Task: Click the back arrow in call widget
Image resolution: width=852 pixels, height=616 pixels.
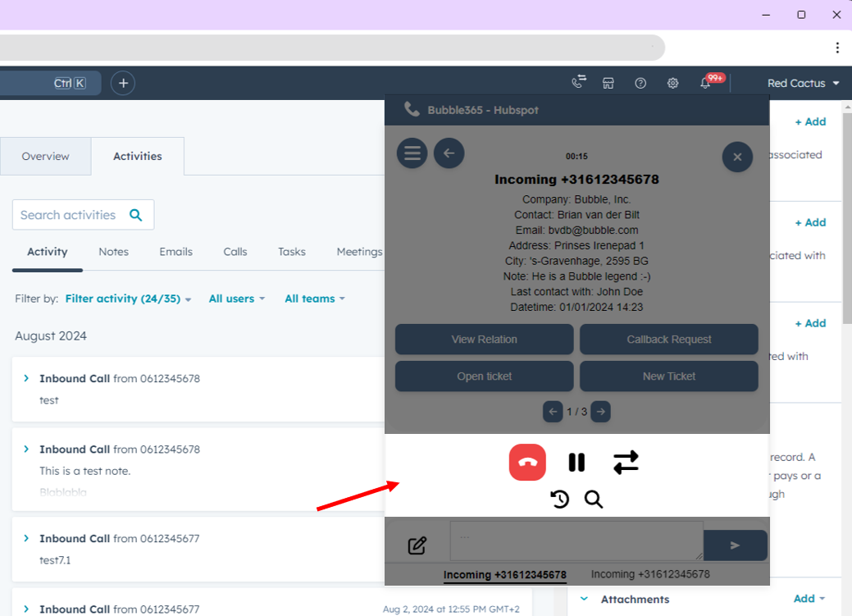Action: click(449, 153)
